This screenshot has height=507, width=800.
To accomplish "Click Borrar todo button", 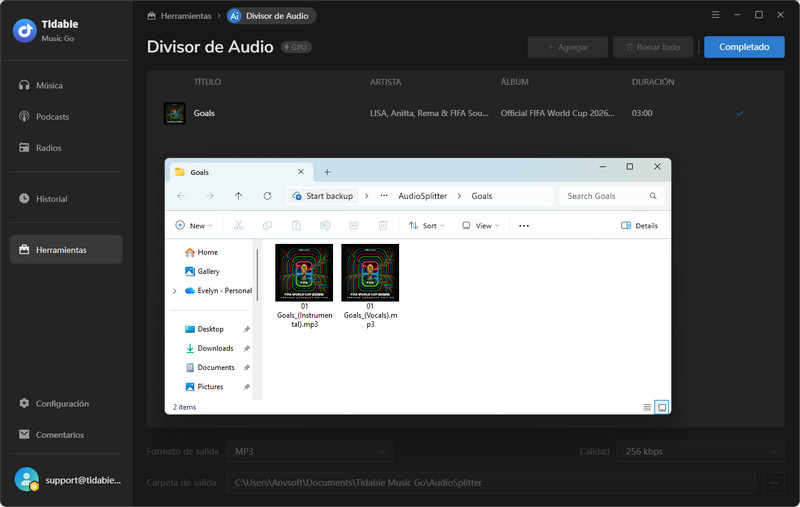I will coord(653,47).
